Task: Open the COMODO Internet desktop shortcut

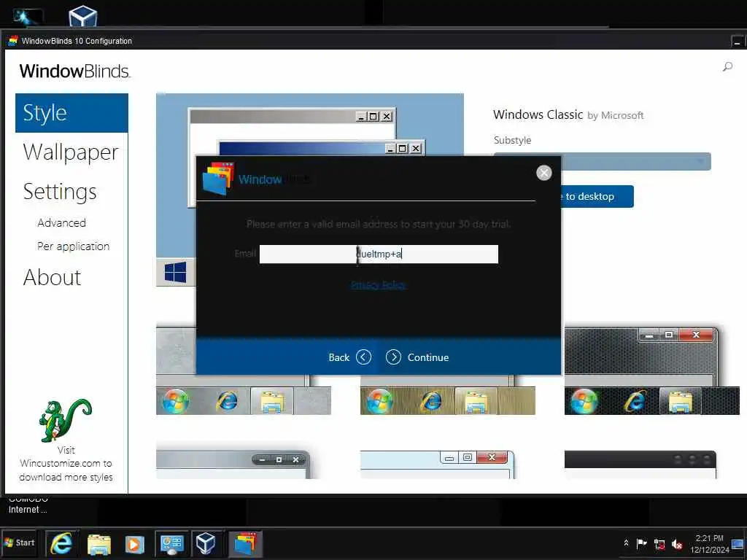Action: pyautogui.click(x=28, y=506)
